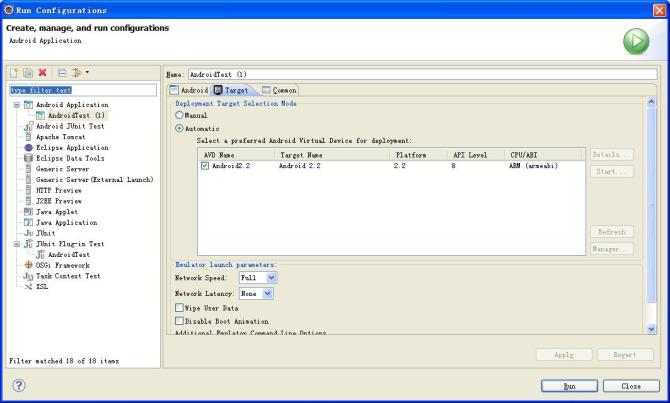Viewport: 670px width, 403px height.
Task: Click the Java Application icon
Action: (x=28, y=222)
